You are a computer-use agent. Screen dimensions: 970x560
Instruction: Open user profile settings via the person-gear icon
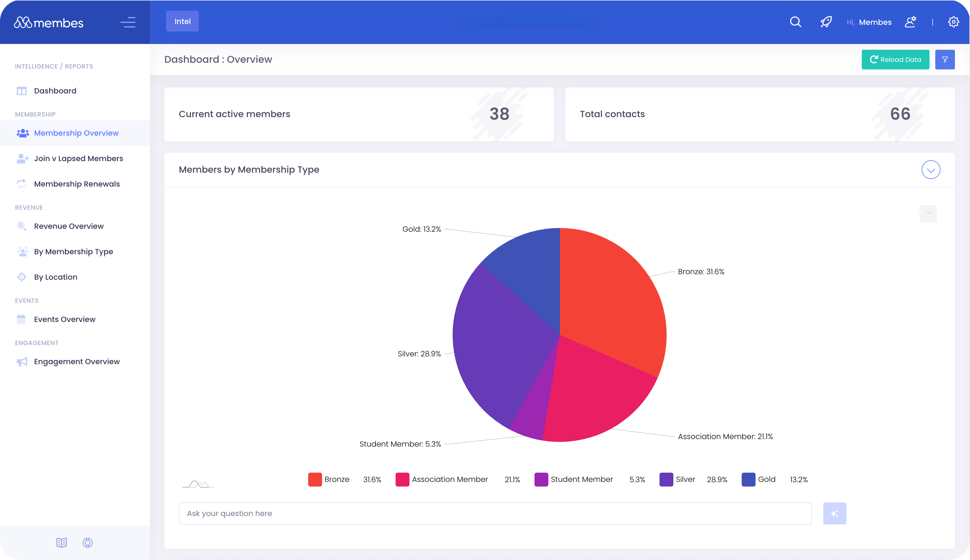pyautogui.click(x=910, y=22)
